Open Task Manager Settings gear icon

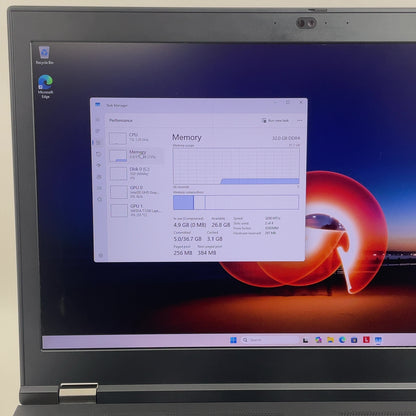click(x=101, y=255)
